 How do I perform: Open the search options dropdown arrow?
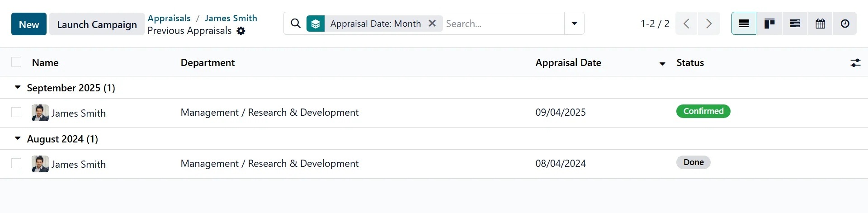tap(574, 24)
